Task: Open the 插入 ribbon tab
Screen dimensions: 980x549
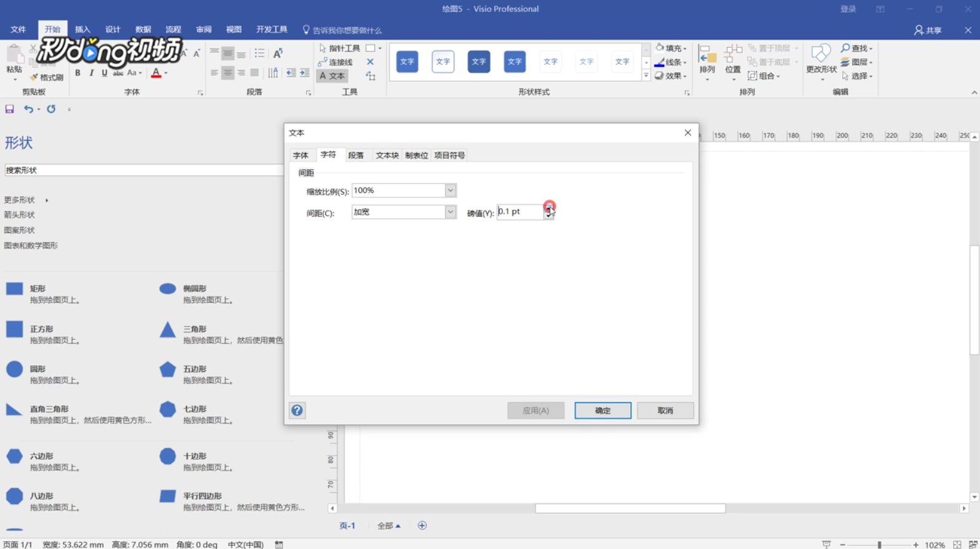Action: tap(82, 30)
